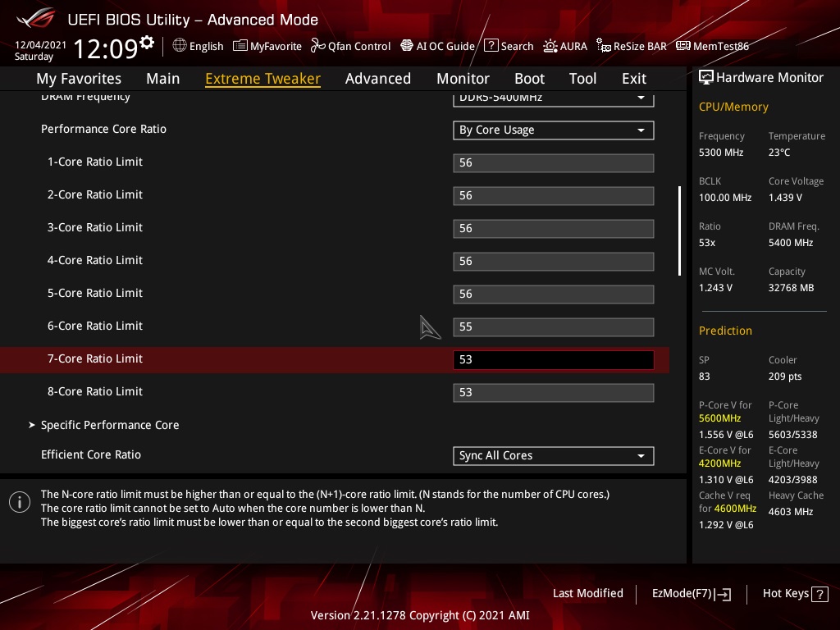
Task: Click the info icon beside help text
Action: pos(20,502)
